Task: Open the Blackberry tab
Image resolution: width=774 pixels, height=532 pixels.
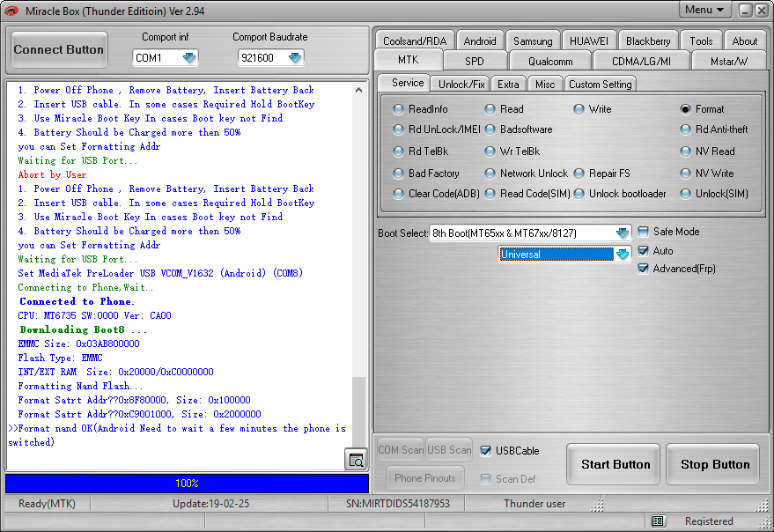Action: coord(648,41)
